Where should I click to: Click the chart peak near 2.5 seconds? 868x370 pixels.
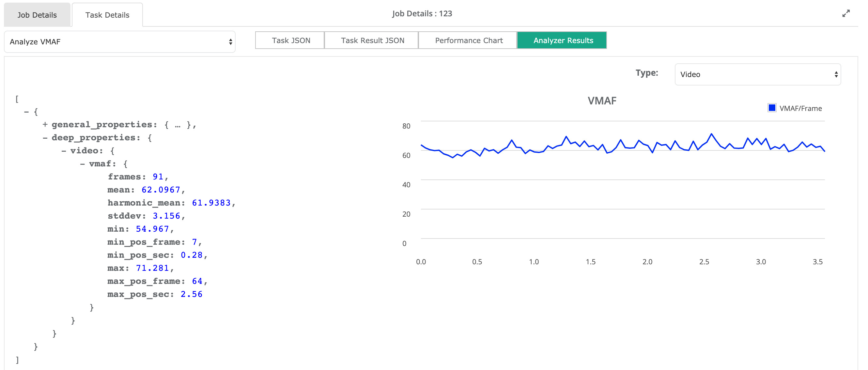pos(711,134)
